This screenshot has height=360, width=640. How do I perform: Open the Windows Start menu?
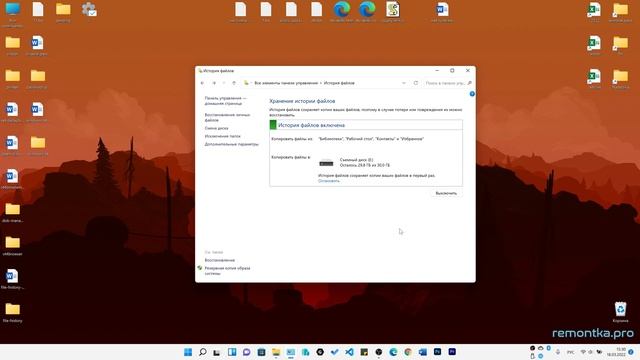pyautogui.click(x=188, y=352)
